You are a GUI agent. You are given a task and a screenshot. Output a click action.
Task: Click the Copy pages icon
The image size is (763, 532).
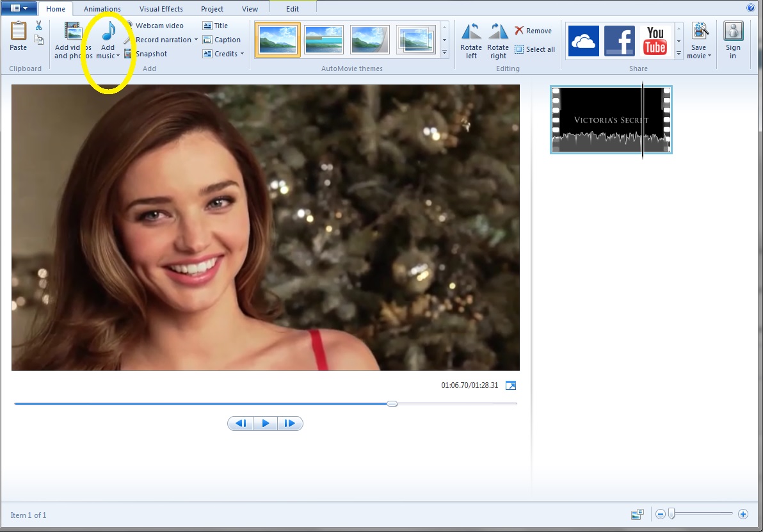tap(38, 40)
